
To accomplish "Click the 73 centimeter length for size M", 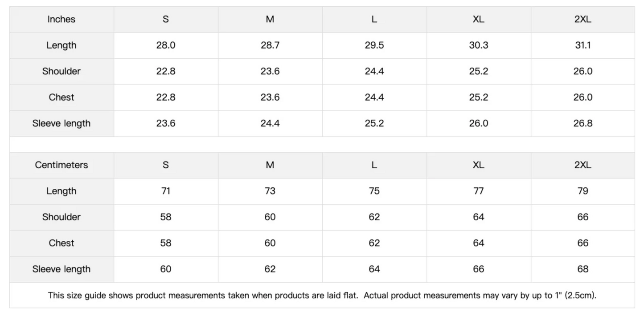I will tap(270, 191).
